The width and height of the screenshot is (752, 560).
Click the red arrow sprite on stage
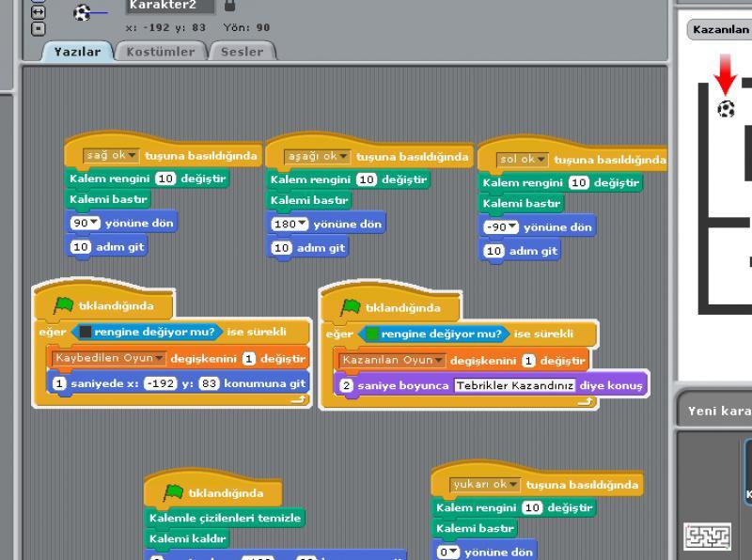tap(724, 73)
